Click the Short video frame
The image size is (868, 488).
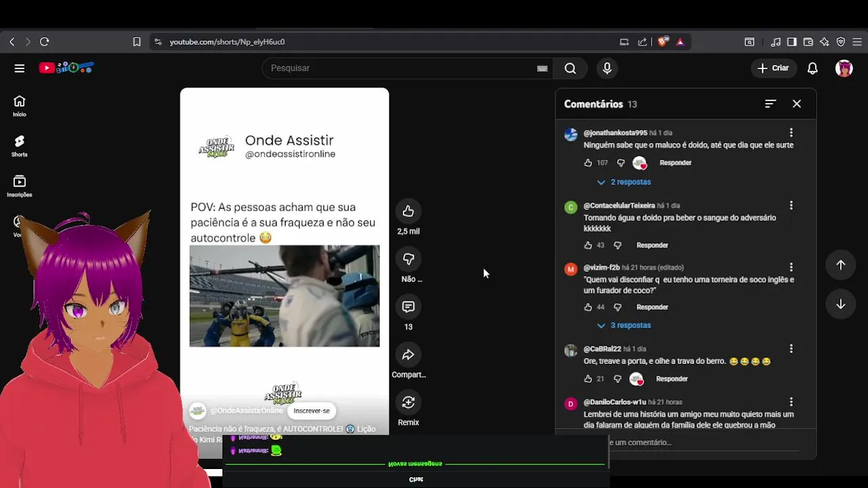[x=284, y=296]
